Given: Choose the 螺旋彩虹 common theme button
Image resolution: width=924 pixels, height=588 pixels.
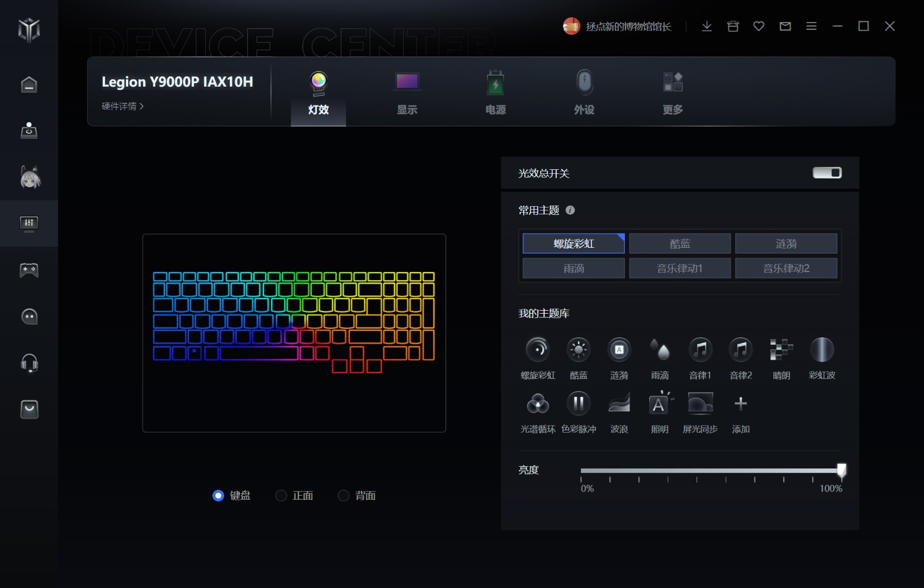Looking at the screenshot, I should click(x=573, y=244).
